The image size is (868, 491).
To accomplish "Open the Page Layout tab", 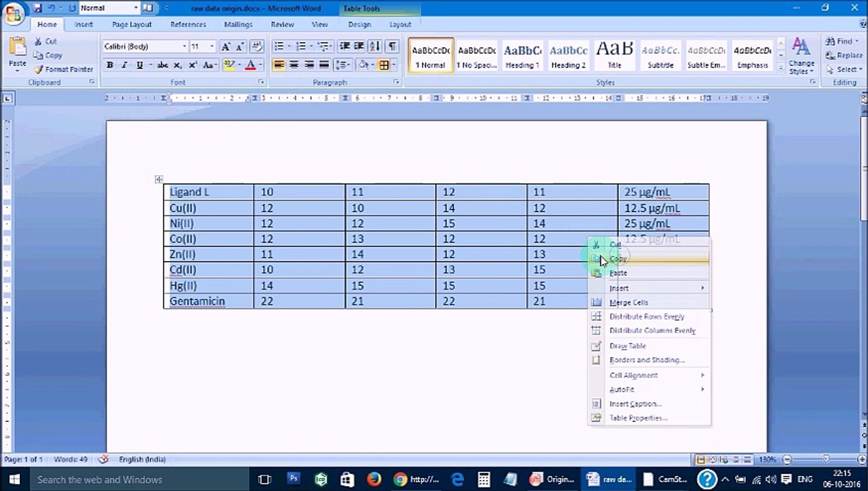I will (132, 25).
